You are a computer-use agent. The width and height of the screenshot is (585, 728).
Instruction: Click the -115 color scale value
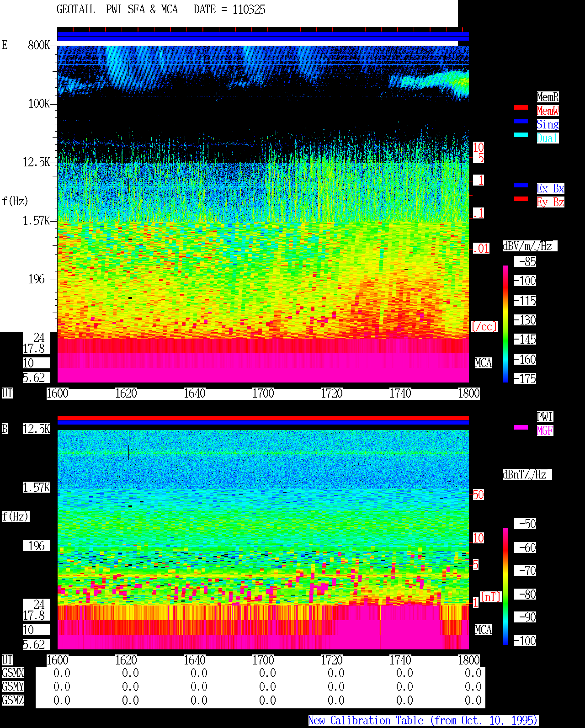pos(526,301)
